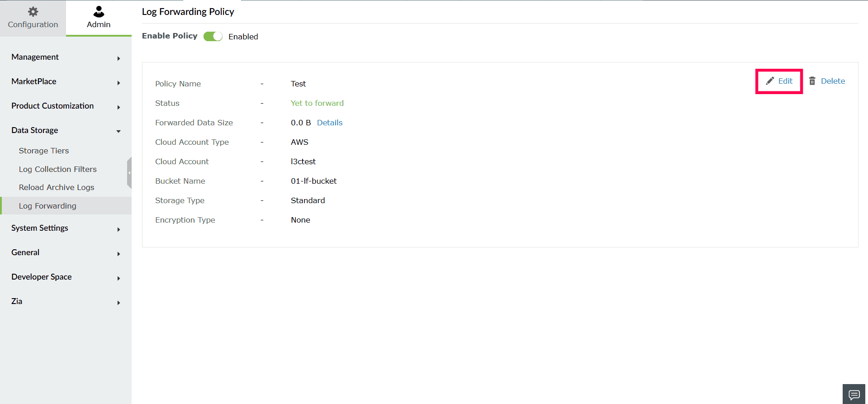Select Log Forwarding in sidebar

(x=66, y=206)
